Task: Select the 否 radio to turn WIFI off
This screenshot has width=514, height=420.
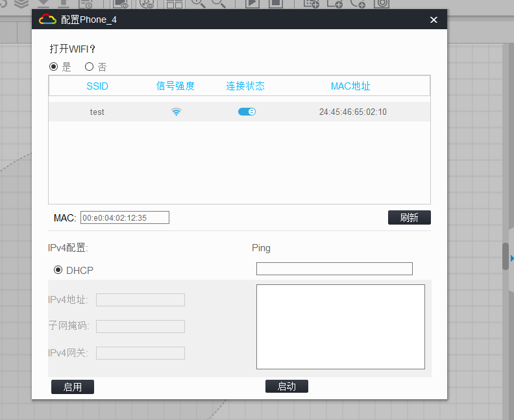Action: [x=89, y=67]
